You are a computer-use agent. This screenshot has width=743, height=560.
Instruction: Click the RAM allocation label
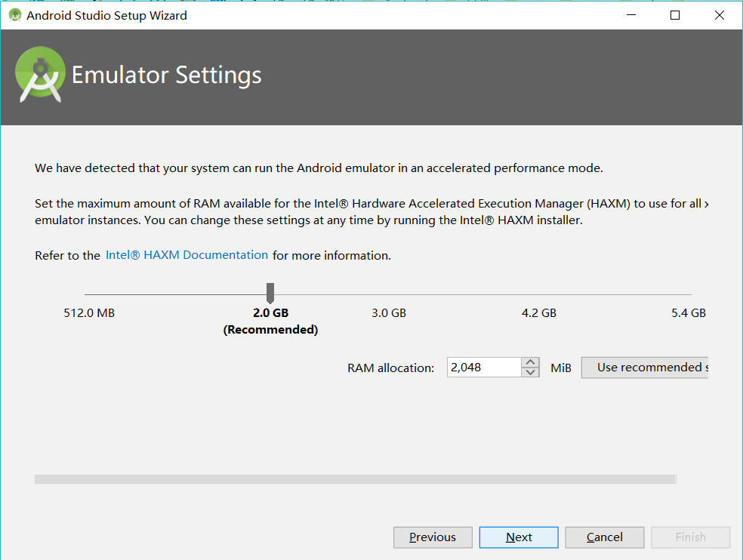click(x=390, y=368)
